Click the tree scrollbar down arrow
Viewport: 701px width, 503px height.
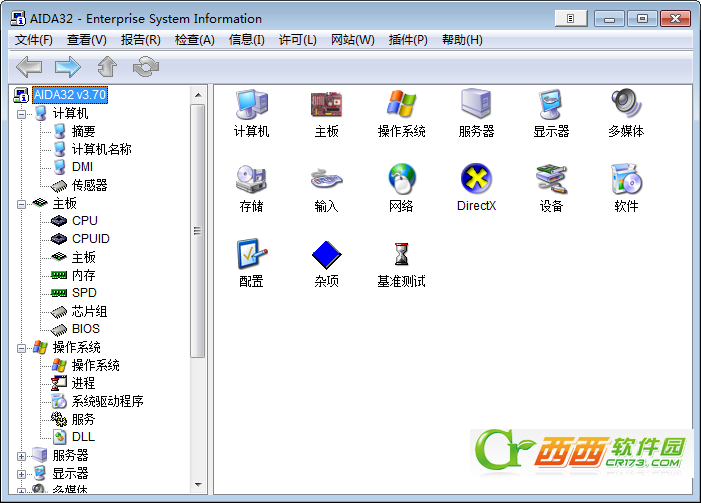click(x=198, y=485)
